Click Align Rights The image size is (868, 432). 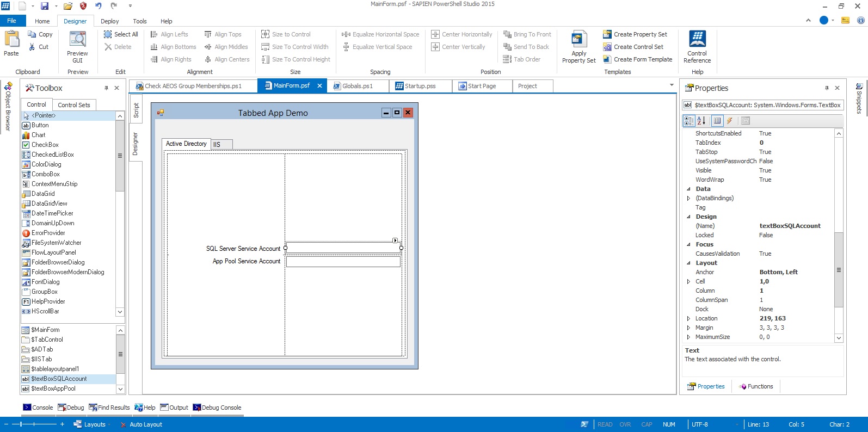point(171,59)
